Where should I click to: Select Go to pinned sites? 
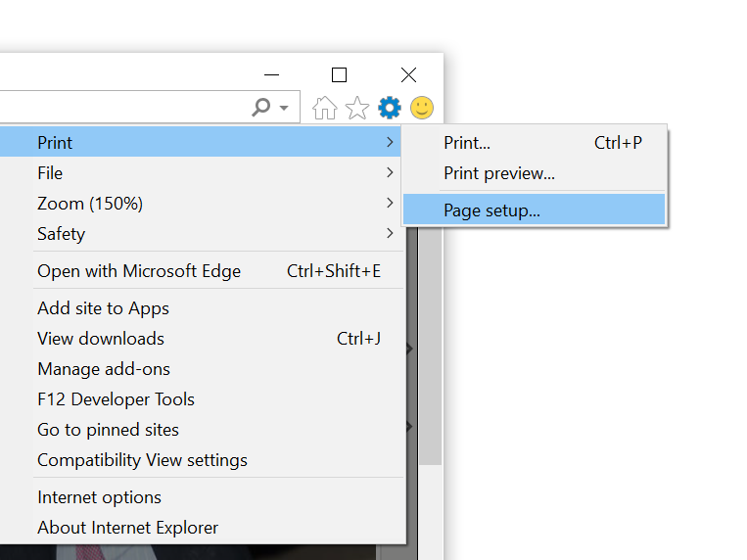click(x=202, y=430)
